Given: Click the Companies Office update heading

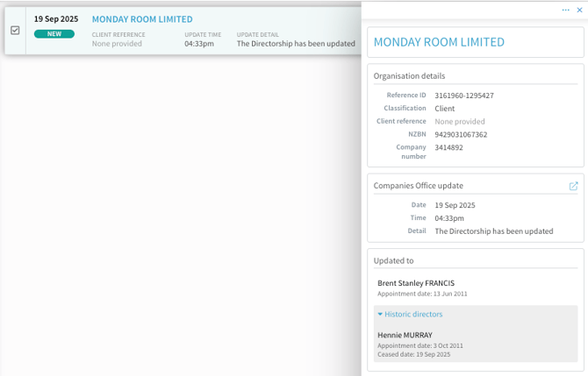Looking at the screenshot, I should pos(418,186).
